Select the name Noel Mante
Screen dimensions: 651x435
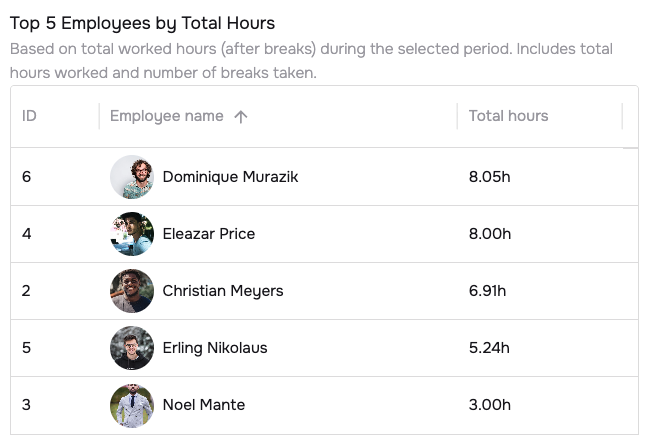(x=203, y=405)
